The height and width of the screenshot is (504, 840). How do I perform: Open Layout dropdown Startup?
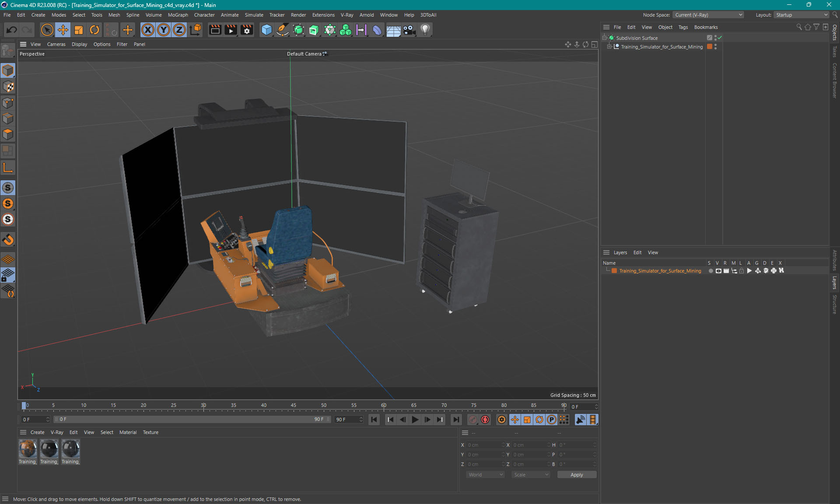(801, 15)
